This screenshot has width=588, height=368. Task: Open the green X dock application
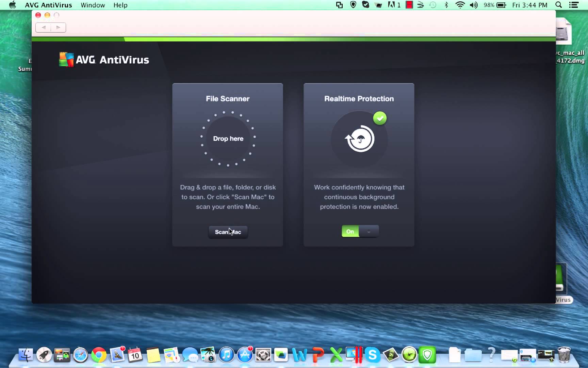[x=336, y=355]
